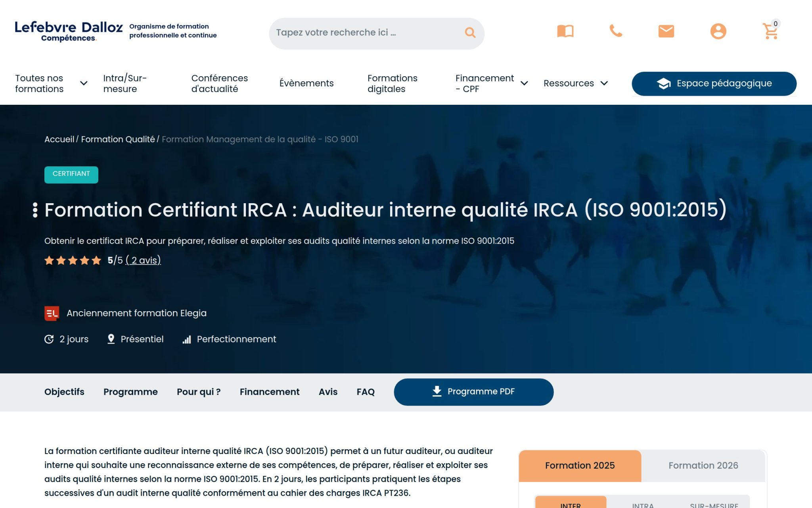Viewport: 812px width, 508px height.
Task: Select the INTRA tab
Action: (643, 502)
